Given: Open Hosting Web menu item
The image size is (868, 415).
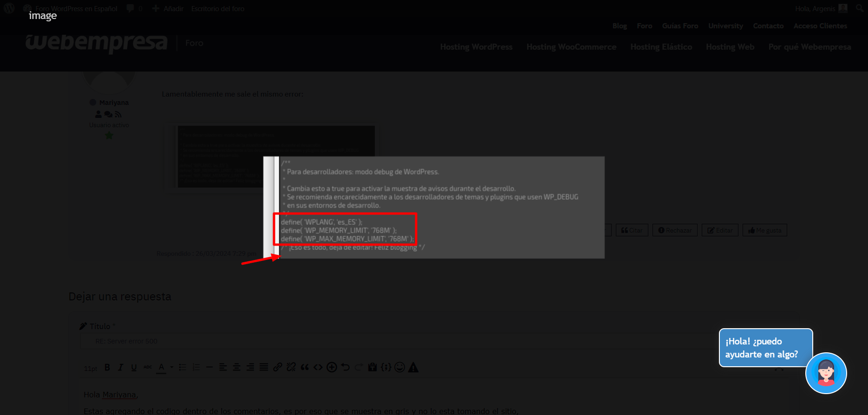Looking at the screenshot, I should 730,47.
